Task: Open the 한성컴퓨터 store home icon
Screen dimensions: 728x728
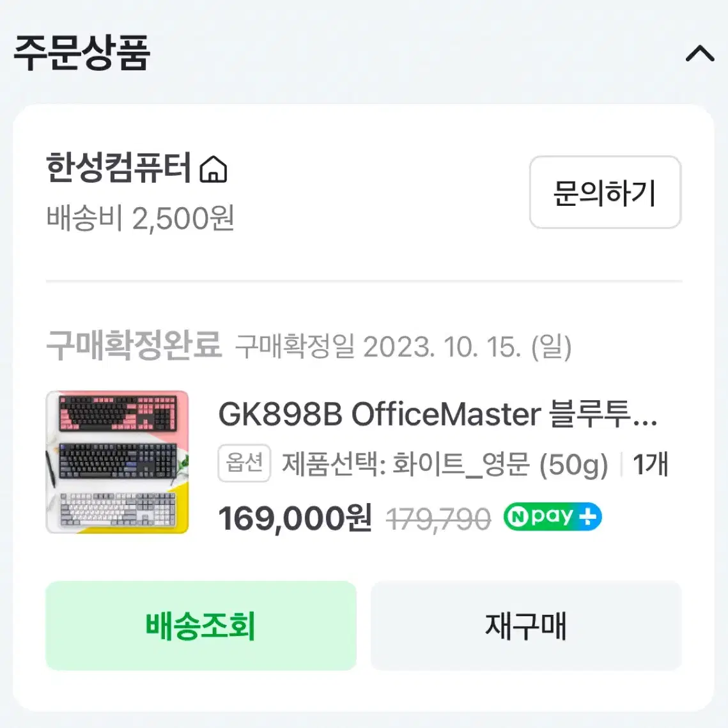Action: click(x=213, y=169)
